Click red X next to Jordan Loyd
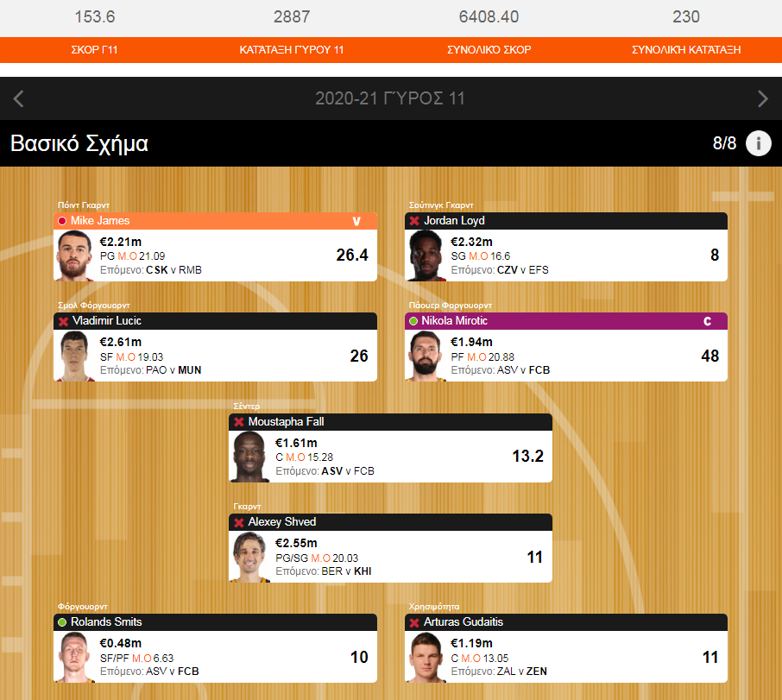 click(x=414, y=221)
